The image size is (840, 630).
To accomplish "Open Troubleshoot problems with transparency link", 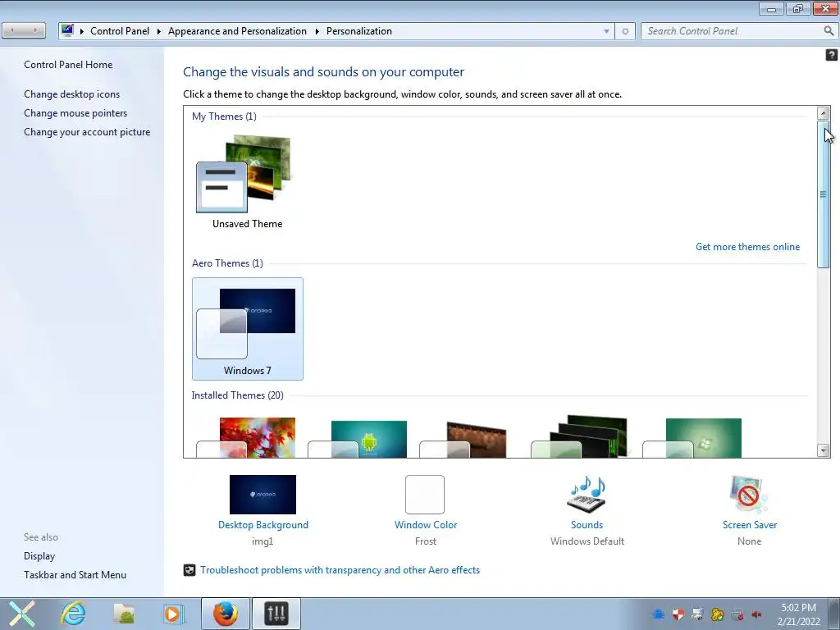I will pos(340,570).
